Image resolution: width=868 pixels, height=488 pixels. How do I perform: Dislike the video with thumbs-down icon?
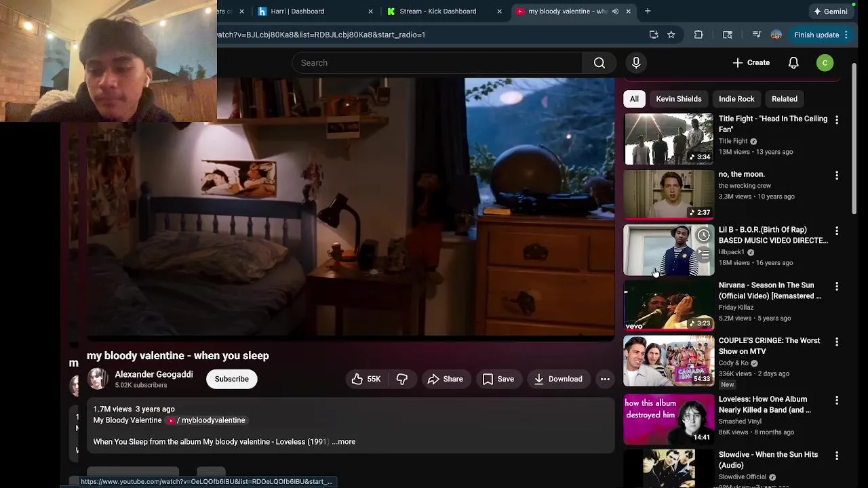tap(402, 379)
